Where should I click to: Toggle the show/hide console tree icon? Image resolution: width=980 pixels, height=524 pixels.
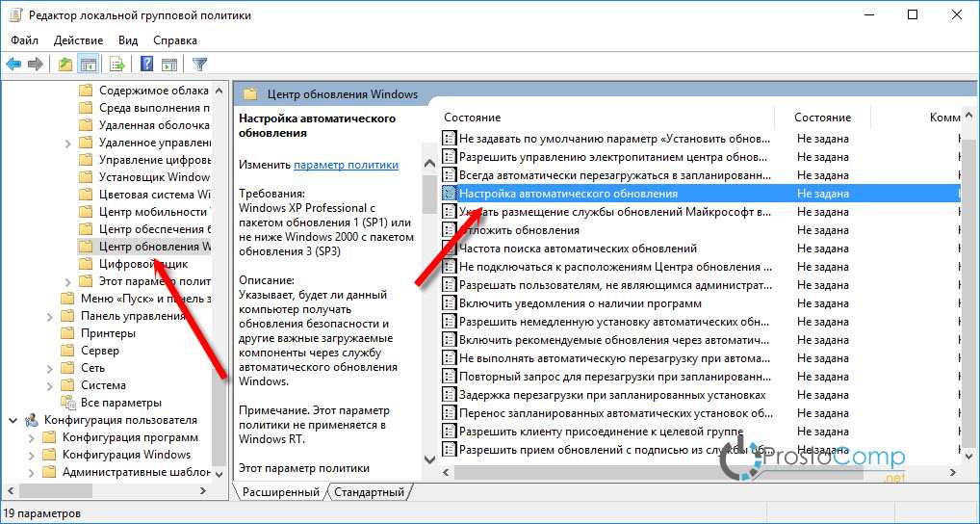tap(88, 65)
